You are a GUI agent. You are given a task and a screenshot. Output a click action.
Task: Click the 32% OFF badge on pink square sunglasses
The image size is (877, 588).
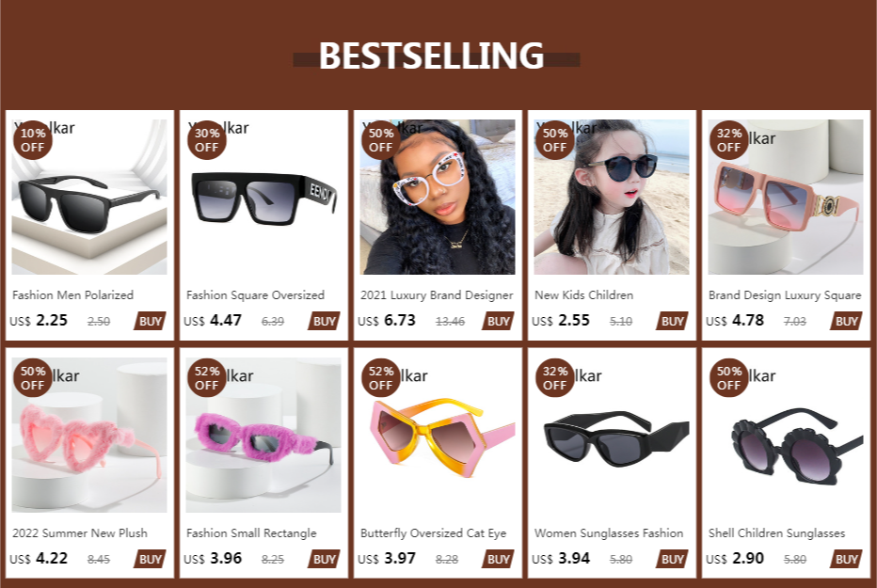pos(728,140)
